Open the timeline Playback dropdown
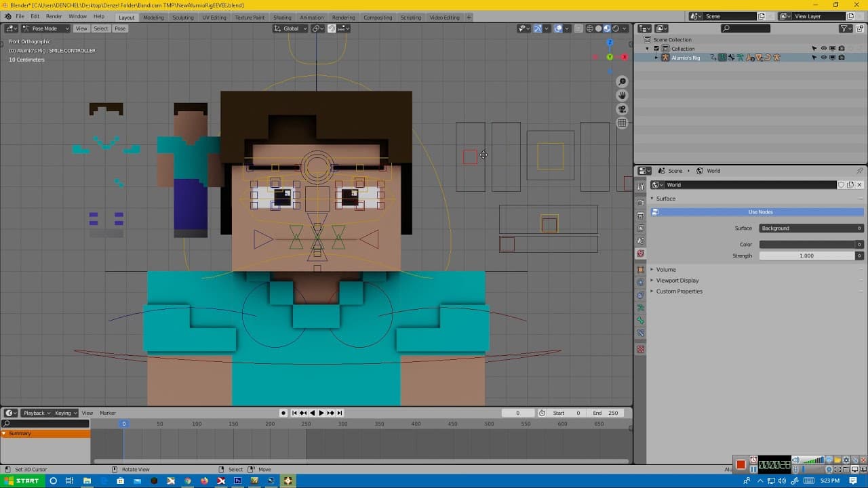This screenshot has width=868, height=488. pos(37,413)
